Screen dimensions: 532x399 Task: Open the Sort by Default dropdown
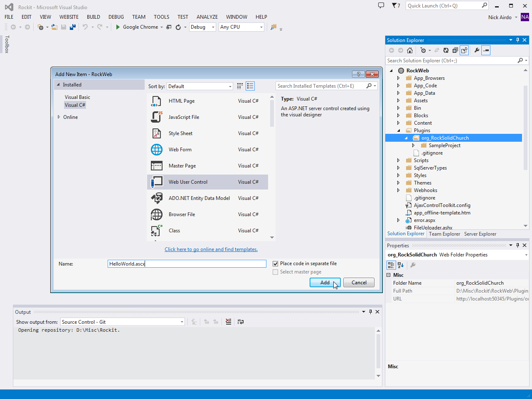(200, 86)
